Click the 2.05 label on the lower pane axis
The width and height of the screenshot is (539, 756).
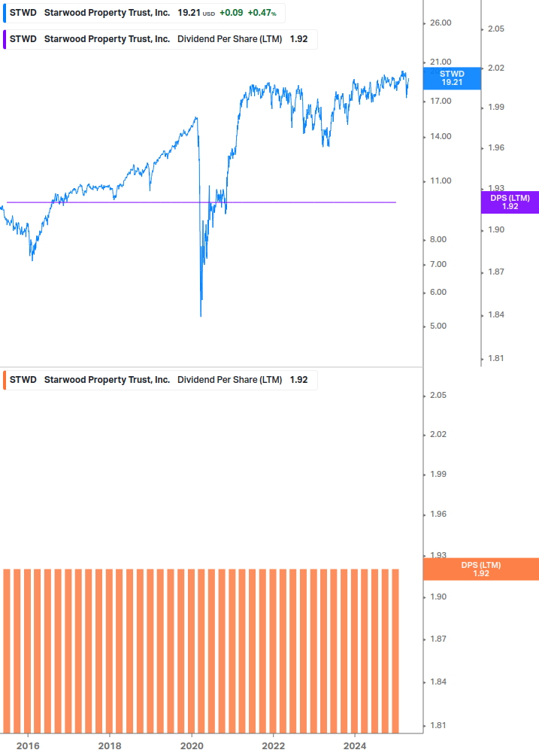tap(438, 396)
